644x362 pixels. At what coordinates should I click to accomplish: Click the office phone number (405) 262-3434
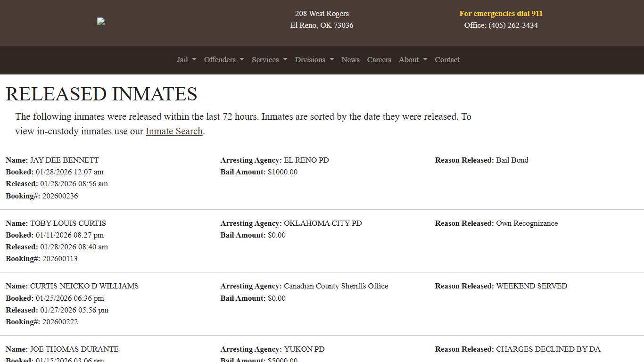(513, 25)
